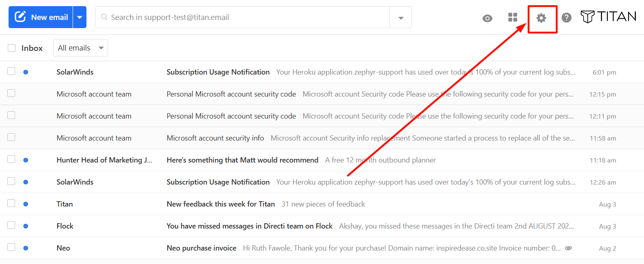This screenshot has width=644, height=264.
Task: Open the settings gear icon
Action: click(541, 18)
